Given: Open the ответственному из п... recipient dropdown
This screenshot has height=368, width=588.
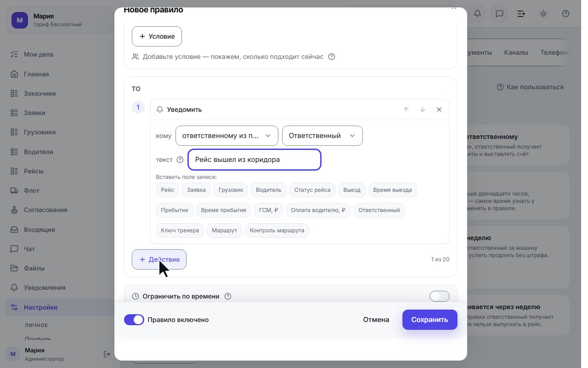Looking at the screenshot, I should click(227, 136).
